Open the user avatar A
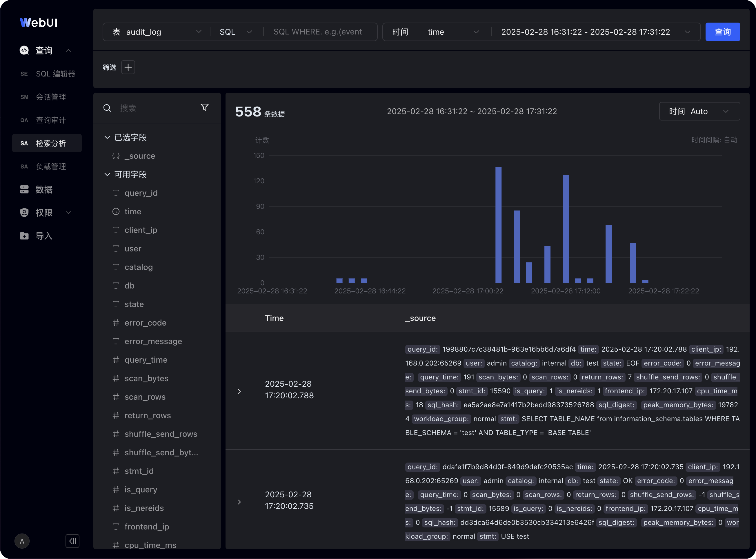The width and height of the screenshot is (756, 559). click(x=22, y=541)
